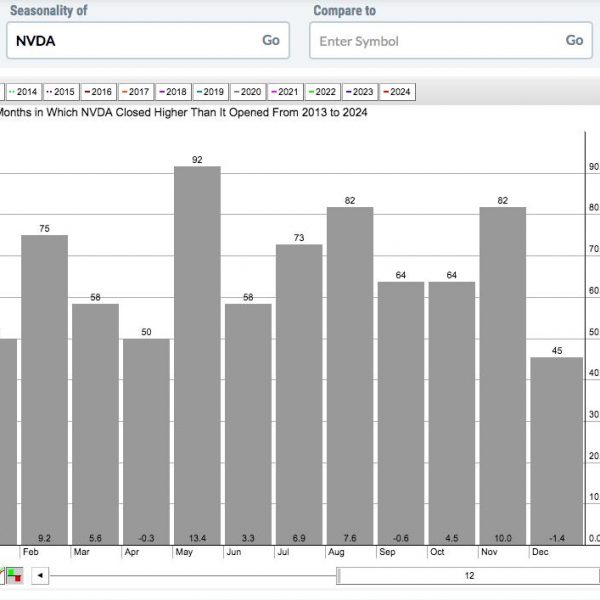Click the green-red bar chart mode icon

coord(15,576)
